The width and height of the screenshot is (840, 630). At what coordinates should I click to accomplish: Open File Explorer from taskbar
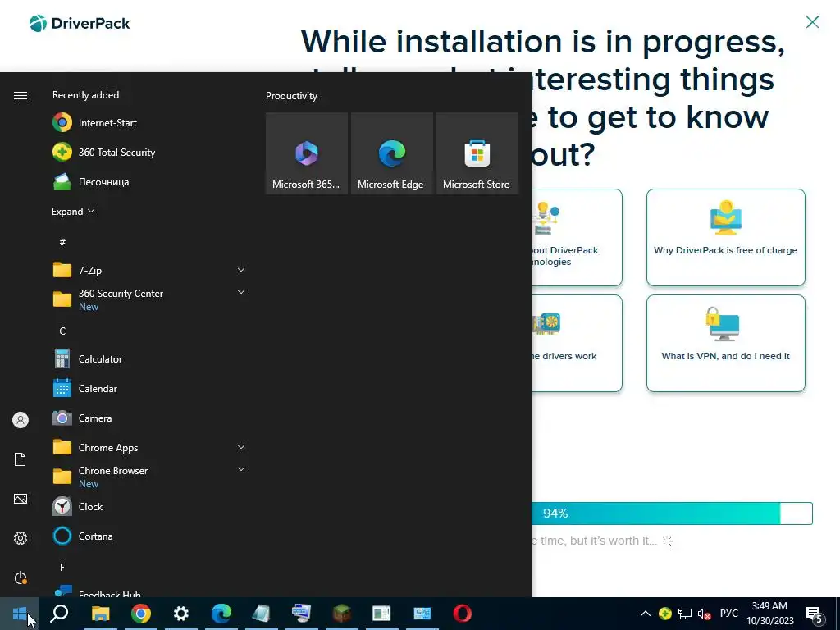(x=100, y=614)
